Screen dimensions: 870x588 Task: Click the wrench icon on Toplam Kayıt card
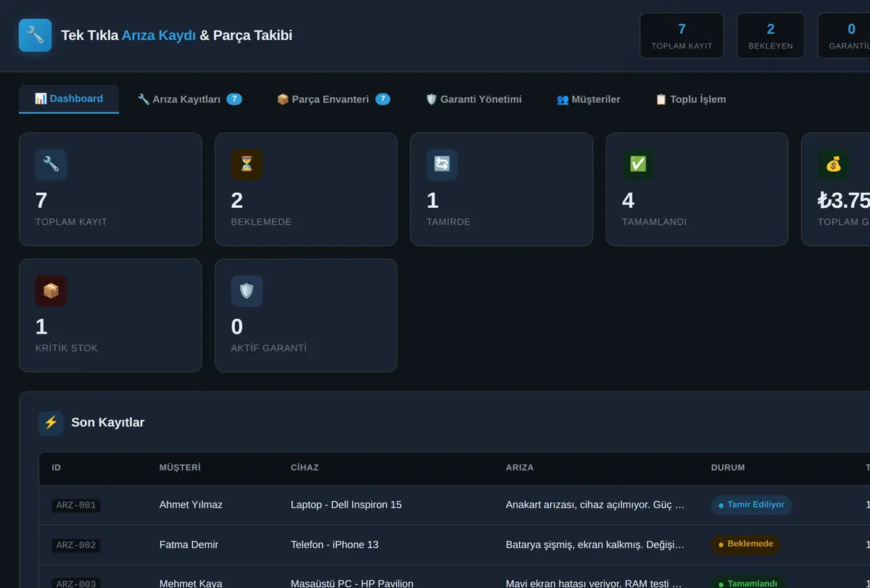point(51,165)
